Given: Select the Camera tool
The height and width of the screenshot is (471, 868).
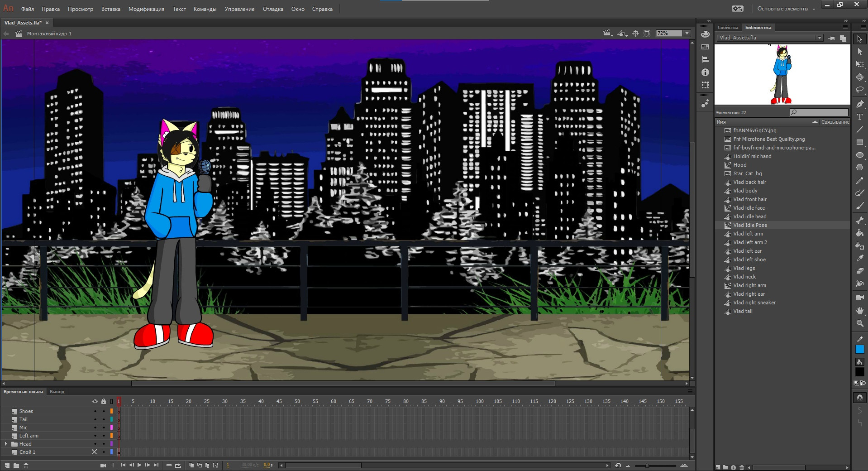Looking at the screenshot, I should (859, 298).
